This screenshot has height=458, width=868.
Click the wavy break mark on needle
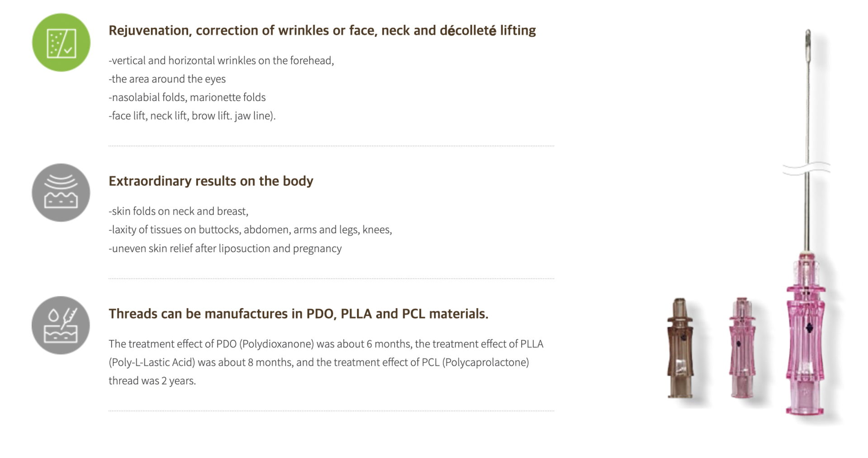coord(807,168)
